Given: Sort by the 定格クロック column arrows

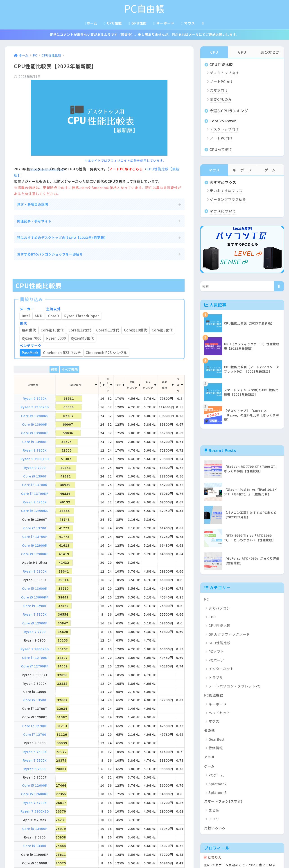Looking at the screenshot, I should [139, 385].
